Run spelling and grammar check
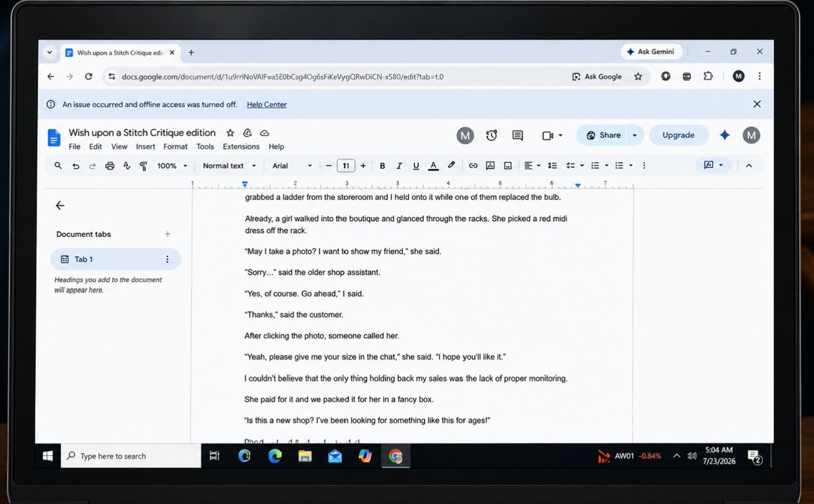814x504 pixels. coord(127,166)
